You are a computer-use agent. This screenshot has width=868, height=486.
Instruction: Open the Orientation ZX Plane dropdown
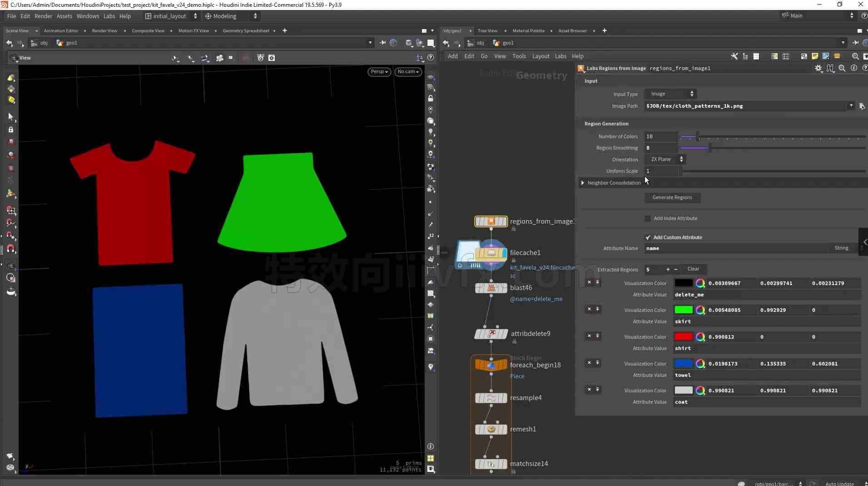click(666, 160)
